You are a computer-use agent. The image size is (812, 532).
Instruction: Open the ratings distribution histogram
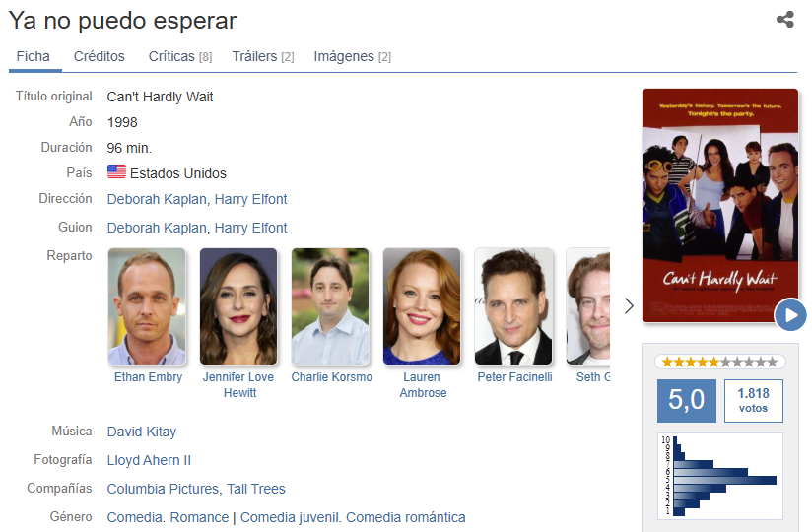719,476
